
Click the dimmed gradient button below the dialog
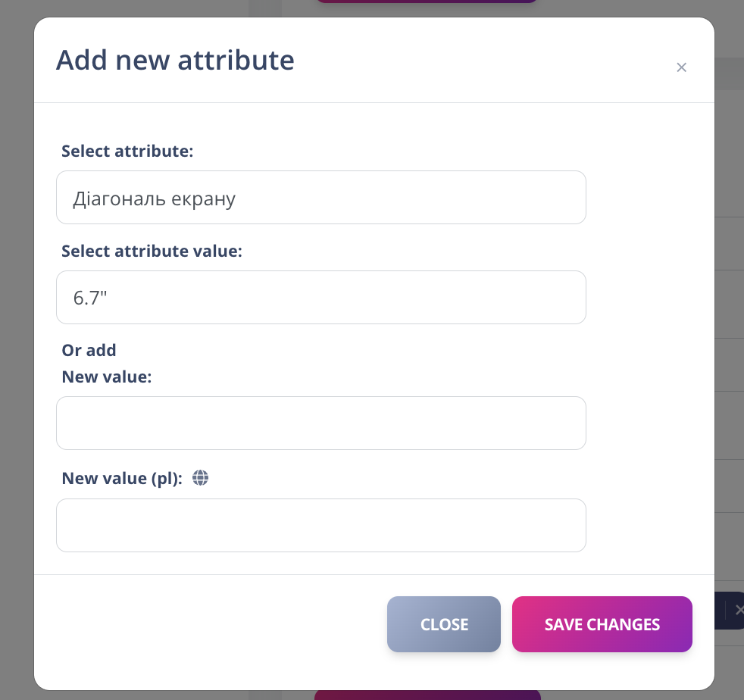coord(427,695)
